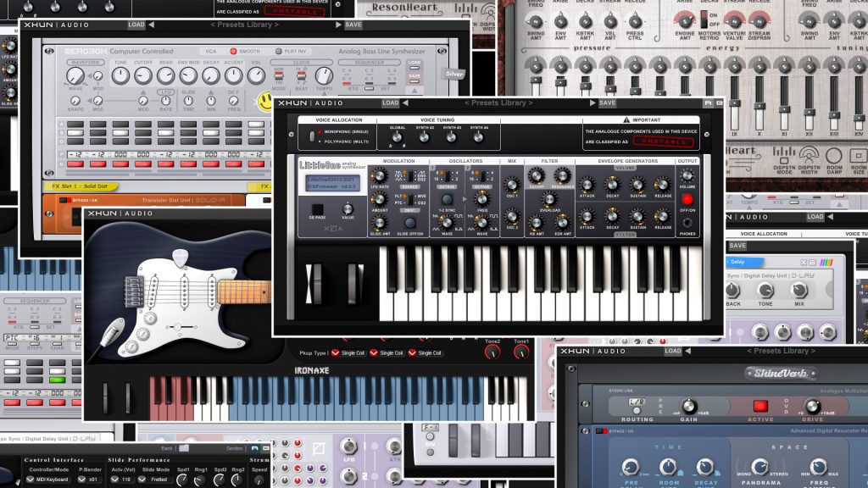868x488 pixels.
Task: Toggle the ZeroBox PLRT INV button
Action: (x=278, y=51)
